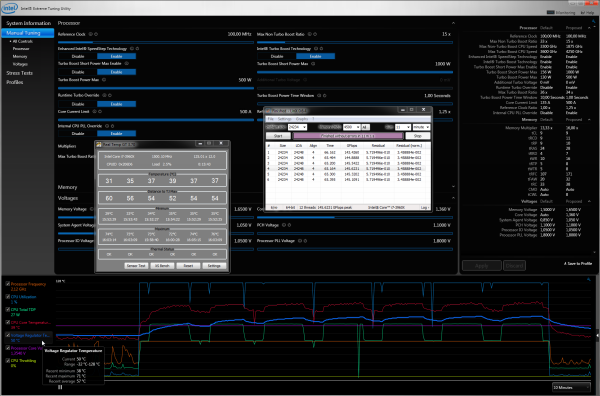This screenshot has height=396, width=600.
Task: Uncheck CPU Total TDP in monitor list
Action: 8,310
